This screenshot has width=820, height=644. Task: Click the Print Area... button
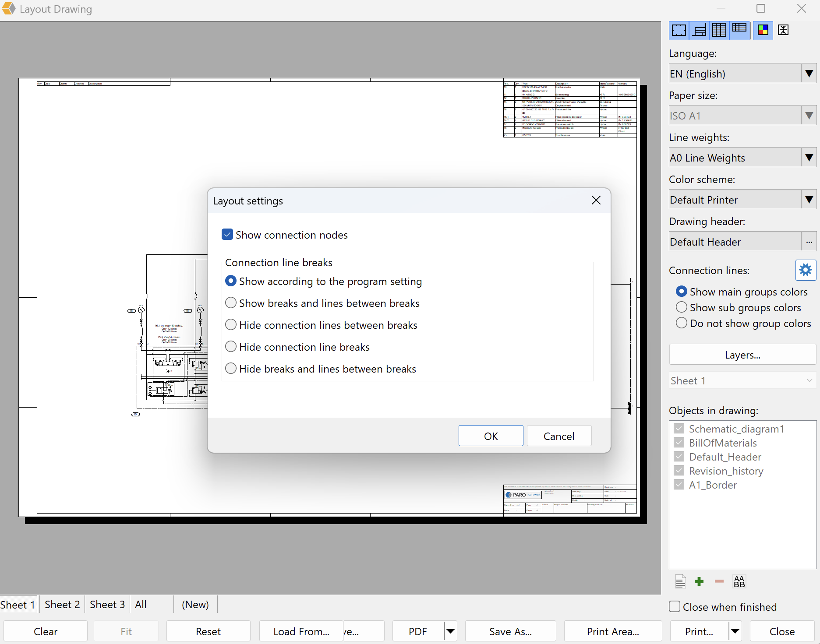613,631
